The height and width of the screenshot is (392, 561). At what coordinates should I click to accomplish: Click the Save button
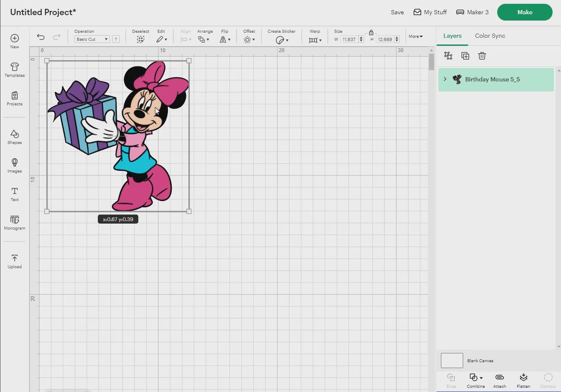(x=397, y=12)
